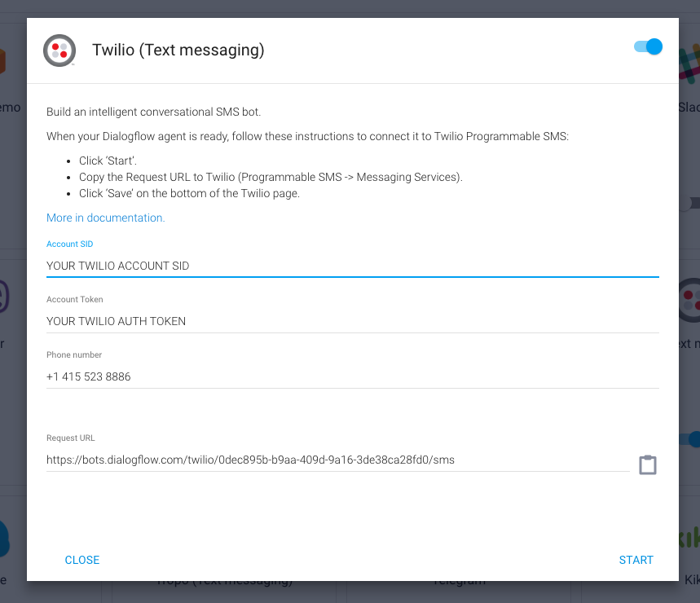Click the Request URL text field
Viewport: 700px width, 603px height.
(338, 460)
